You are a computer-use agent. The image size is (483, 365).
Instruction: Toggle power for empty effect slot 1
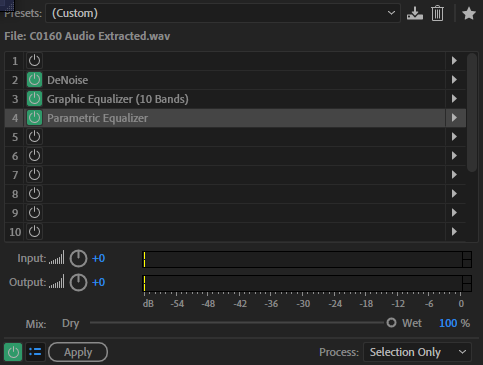tap(34, 61)
